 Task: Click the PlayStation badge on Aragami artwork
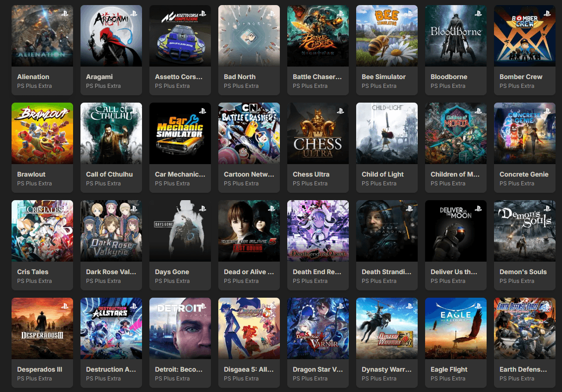[134, 14]
